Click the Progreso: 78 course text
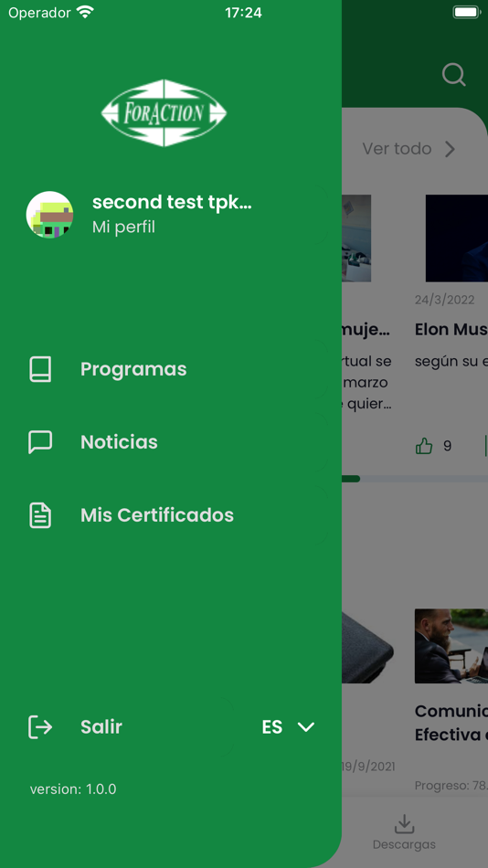The height and width of the screenshot is (868, 488). [451, 786]
